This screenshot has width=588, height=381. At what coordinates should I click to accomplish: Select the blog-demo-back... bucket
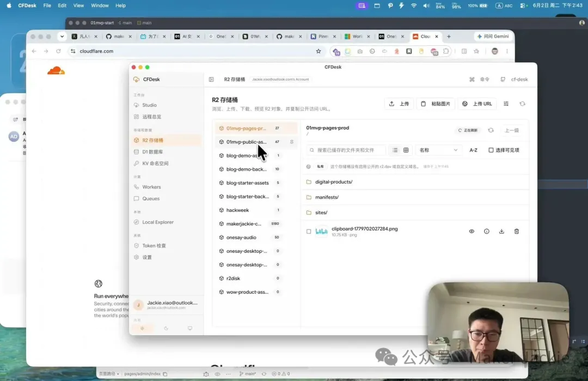coord(256,170)
